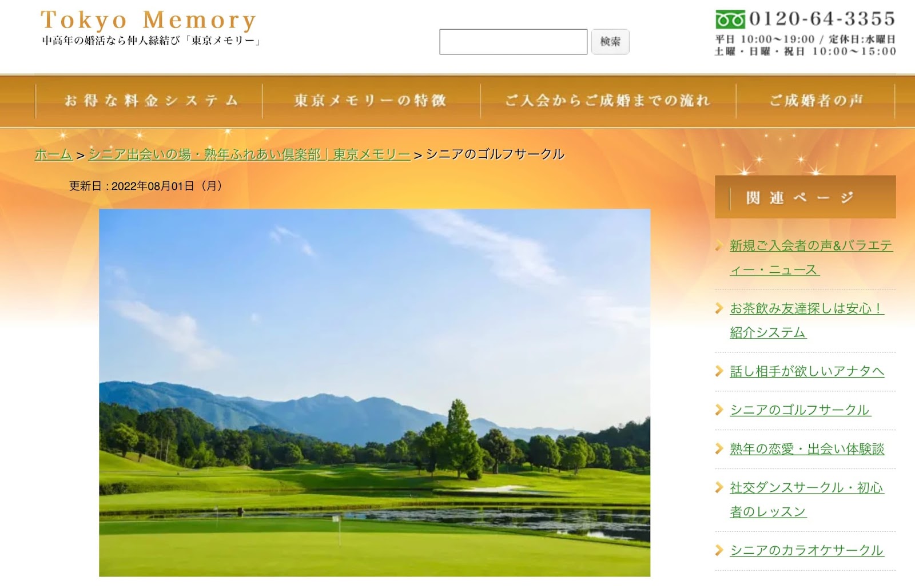Click the free-dial phone icon

(730, 19)
